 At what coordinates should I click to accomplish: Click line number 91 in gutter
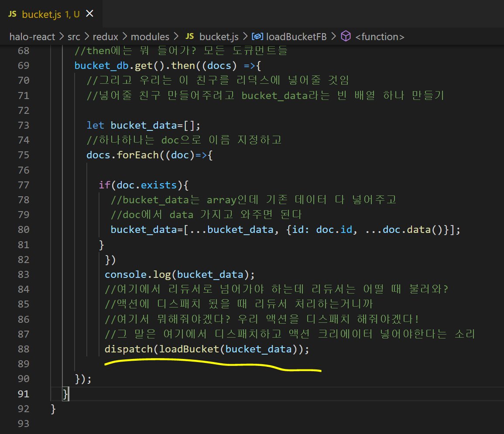24,394
